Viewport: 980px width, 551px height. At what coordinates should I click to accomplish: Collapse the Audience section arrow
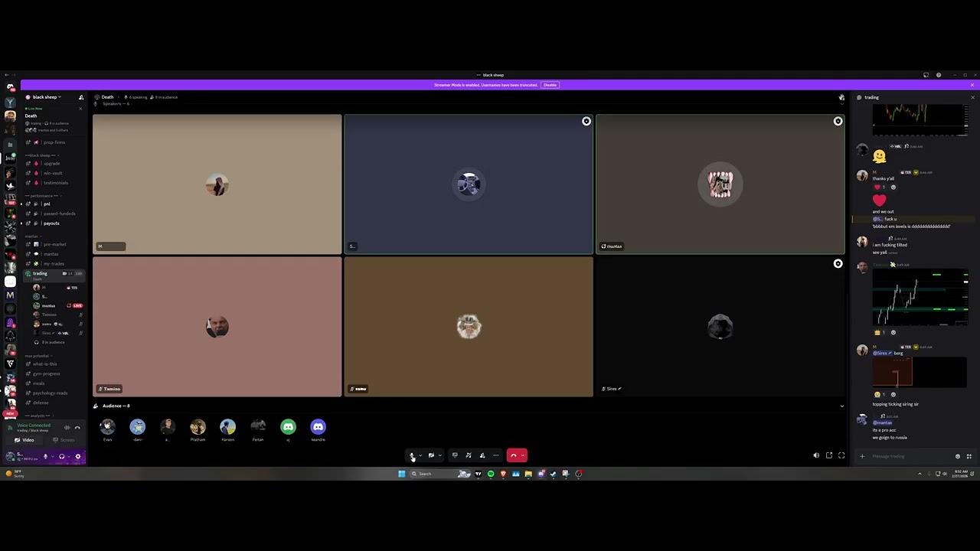pos(841,406)
